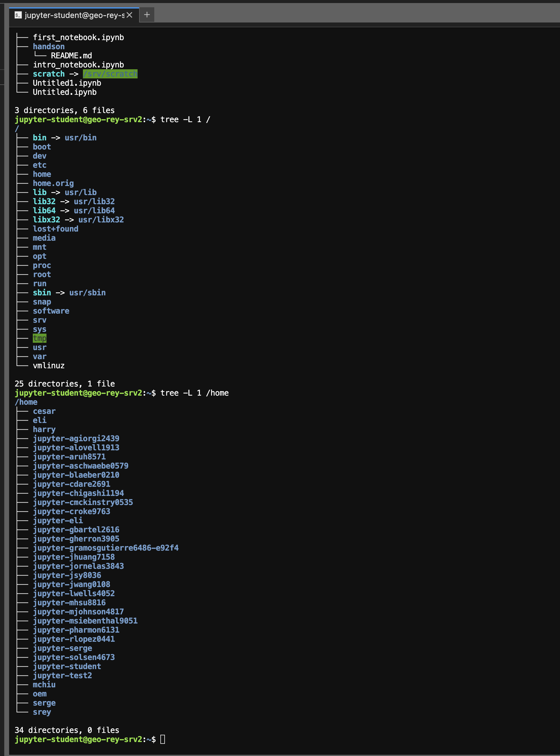Click the highlighted /srv/scratch symlink target
This screenshot has width=560, height=756.
coord(110,74)
